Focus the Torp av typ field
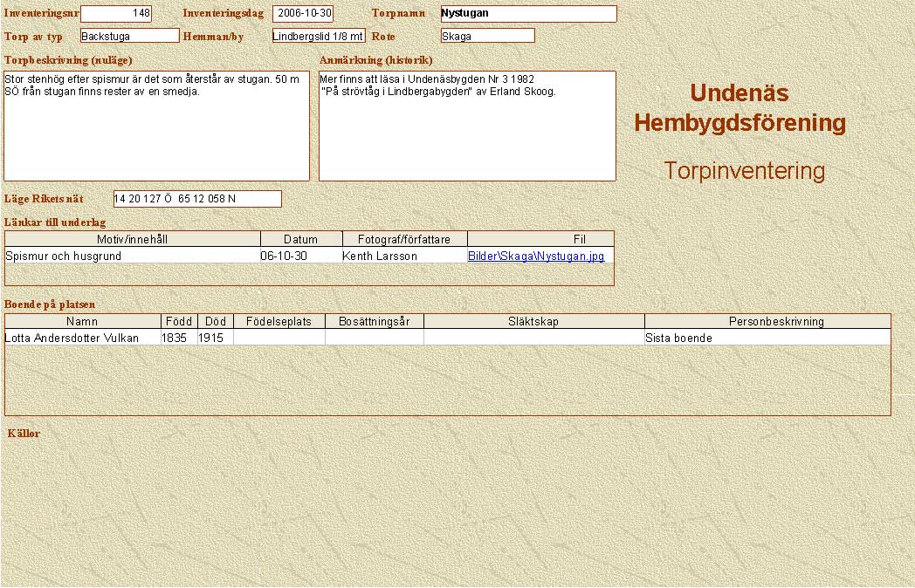The image size is (915, 588). tap(129, 36)
